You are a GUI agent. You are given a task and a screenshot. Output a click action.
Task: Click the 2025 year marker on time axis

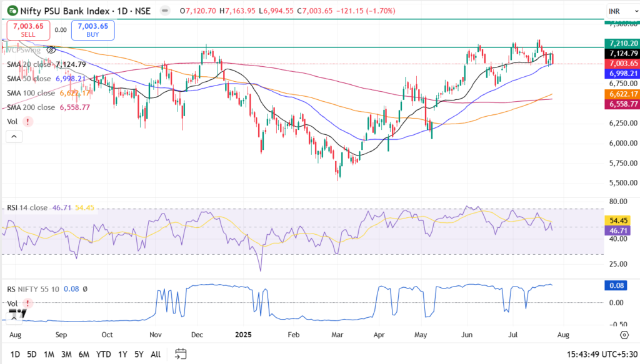(x=243, y=335)
